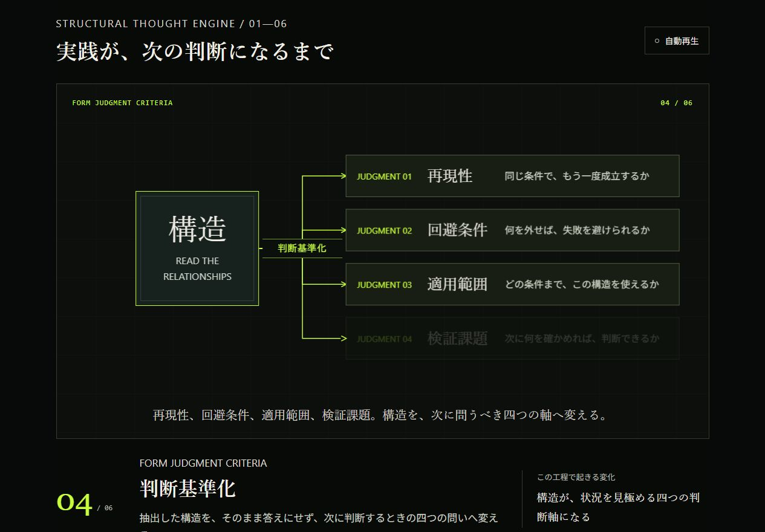Select the JUDGMENT 01 label

click(x=384, y=177)
